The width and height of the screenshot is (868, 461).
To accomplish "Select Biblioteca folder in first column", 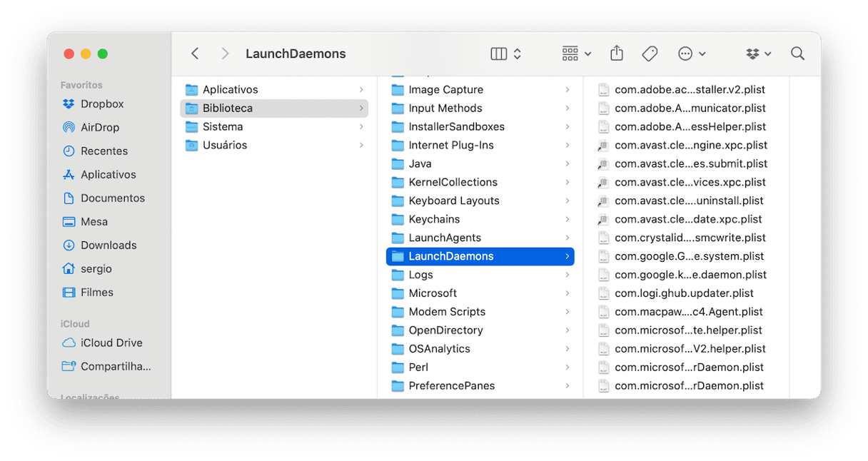I will click(x=274, y=108).
